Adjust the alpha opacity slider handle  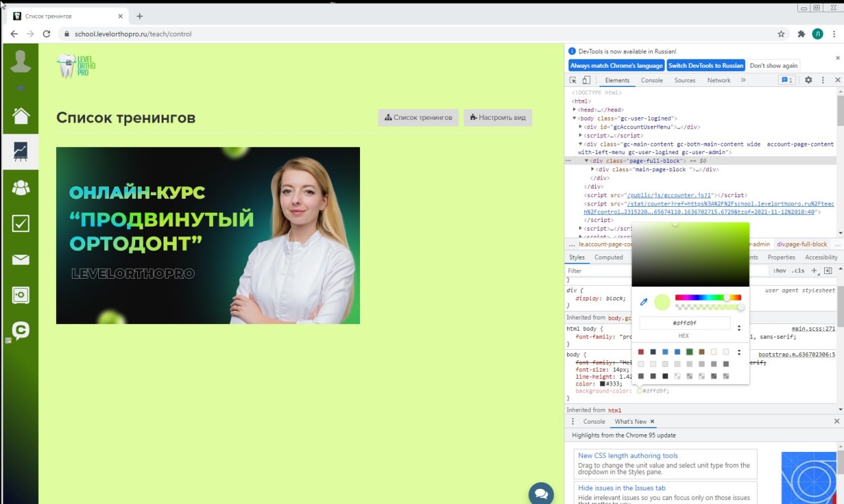tap(740, 307)
